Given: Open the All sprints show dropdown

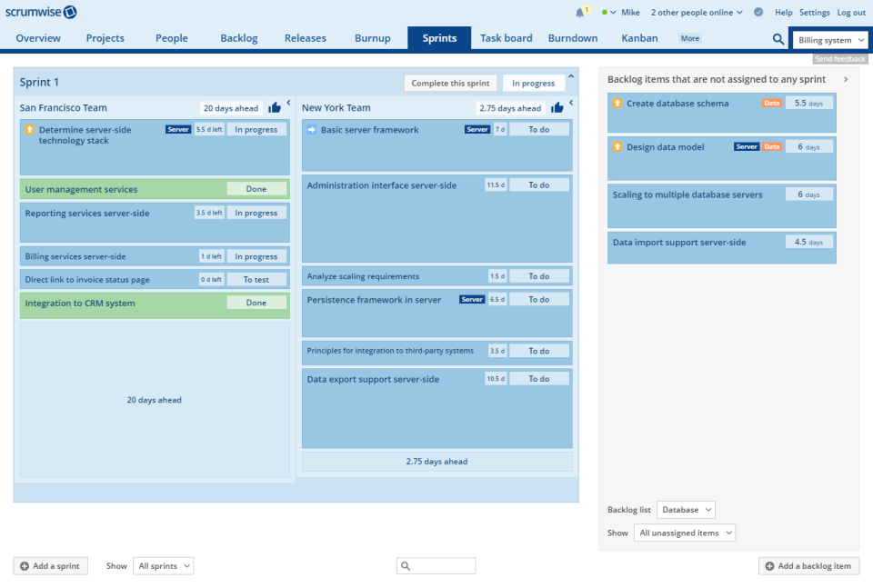Looking at the screenshot, I should pyautogui.click(x=163, y=565).
